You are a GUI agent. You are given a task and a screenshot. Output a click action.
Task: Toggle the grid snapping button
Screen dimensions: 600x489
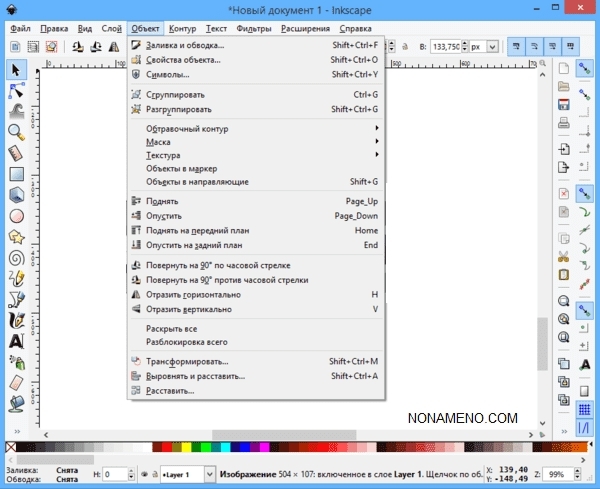(584, 409)
